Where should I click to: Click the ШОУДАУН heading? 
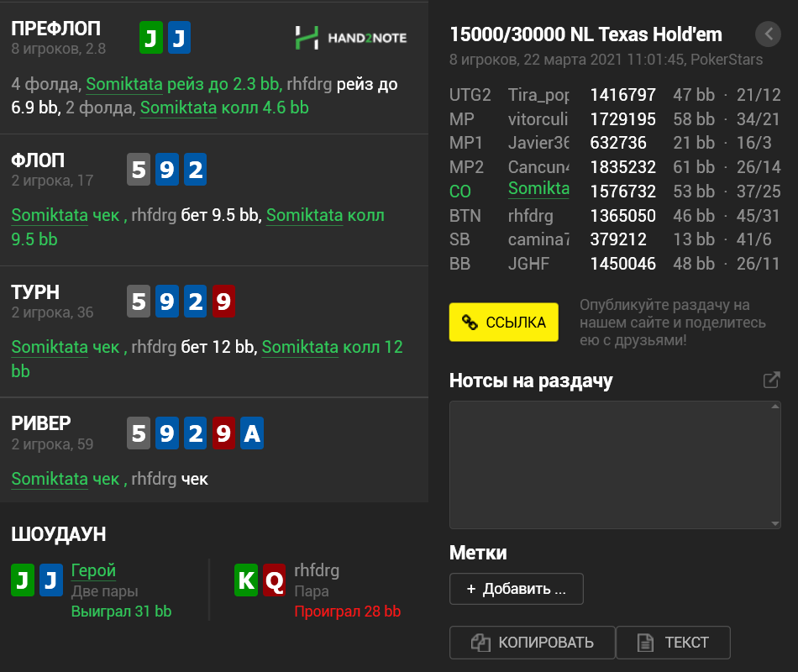pyautogui.click(x=59, y=534)
